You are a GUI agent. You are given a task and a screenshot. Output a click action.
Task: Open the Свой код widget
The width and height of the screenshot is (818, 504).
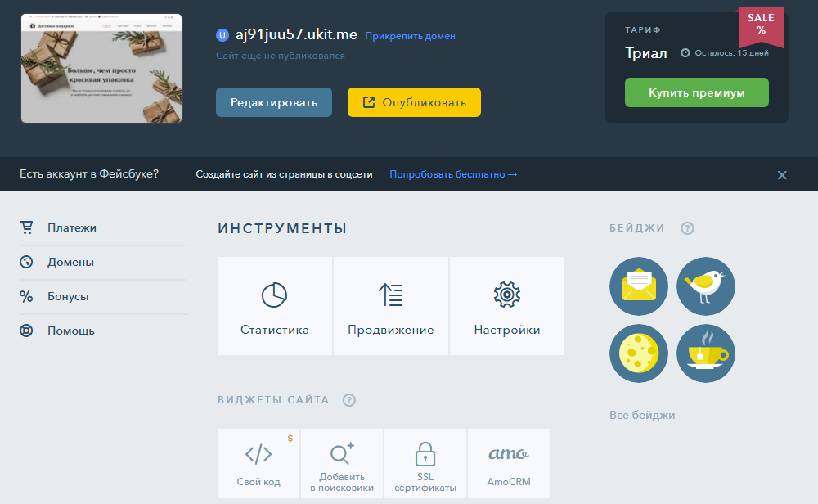click(x=258, y=464)
